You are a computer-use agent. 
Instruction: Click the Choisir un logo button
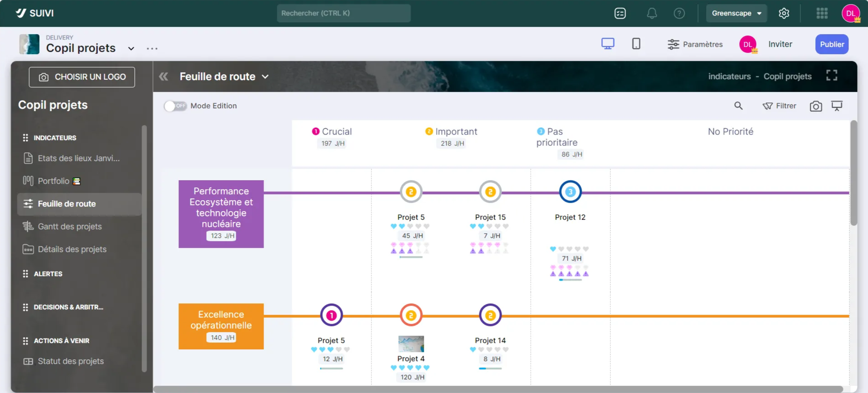[x=82, y=77]
